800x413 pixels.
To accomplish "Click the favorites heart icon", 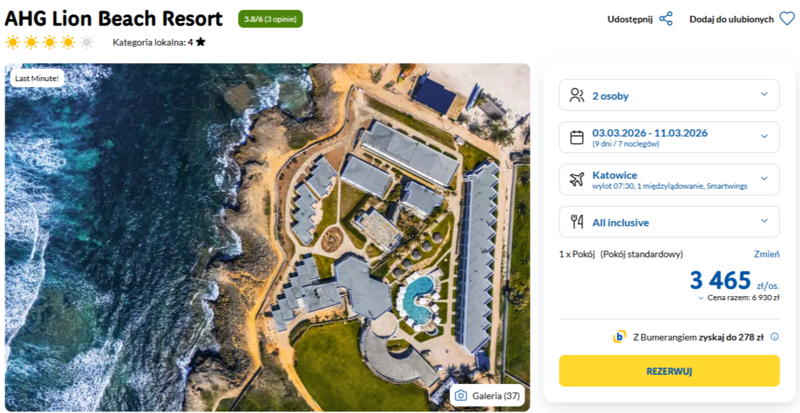I will click(x=786, y=19).
